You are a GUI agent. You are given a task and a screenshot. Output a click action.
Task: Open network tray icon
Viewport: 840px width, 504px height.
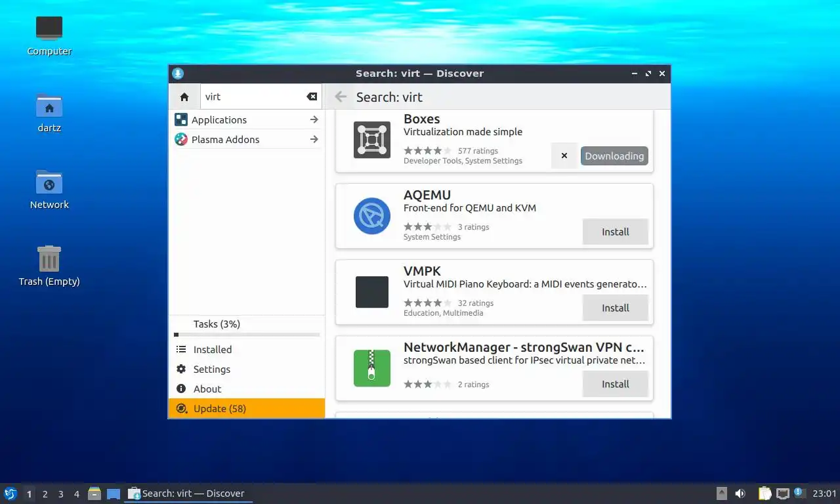pyautogui.click(x=782, y=493)
